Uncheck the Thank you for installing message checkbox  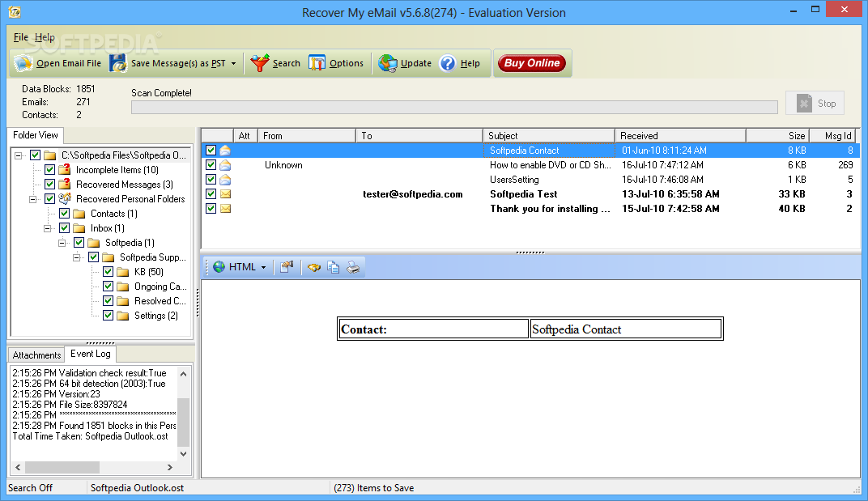click(x=211, y=208)
